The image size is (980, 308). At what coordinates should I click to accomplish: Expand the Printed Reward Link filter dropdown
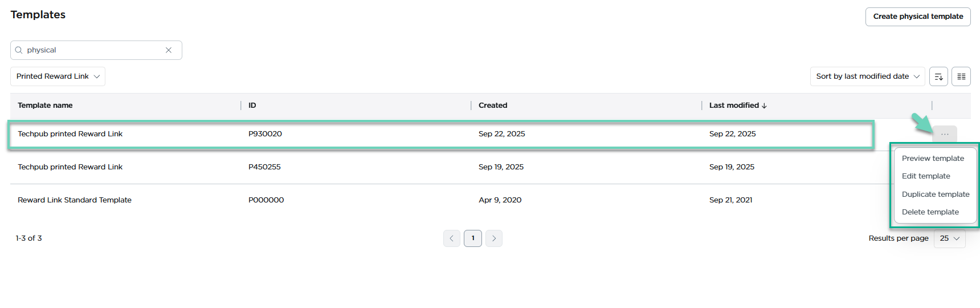click(x=58, y=76)
